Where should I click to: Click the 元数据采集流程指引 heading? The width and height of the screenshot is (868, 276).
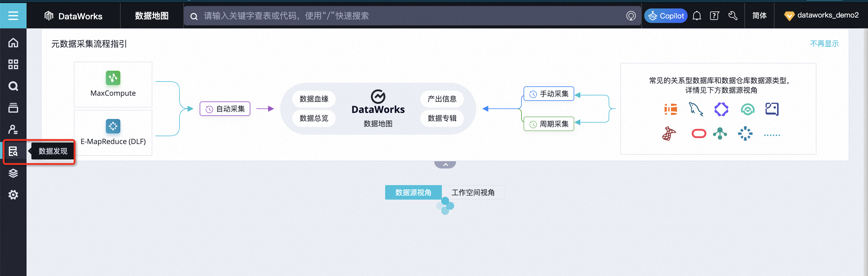[x=89, y=44]
